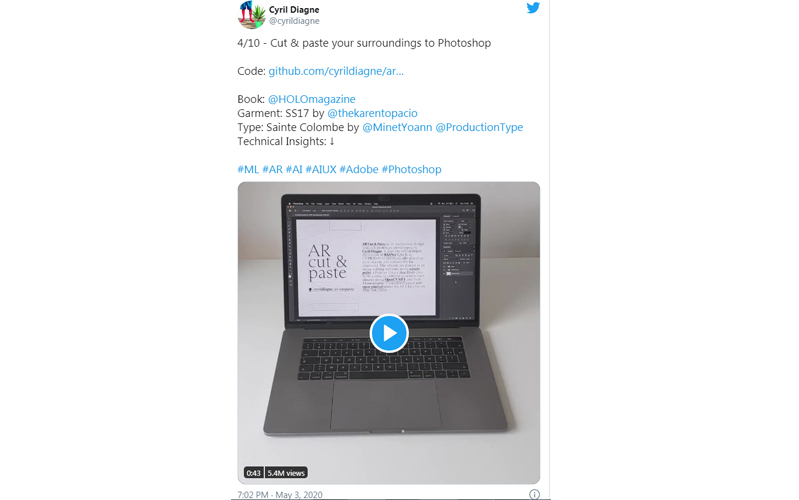Click the #AR hashtag
Viewport: 799px width, 500px height.
pyautogui.click(x=273, y=169)
